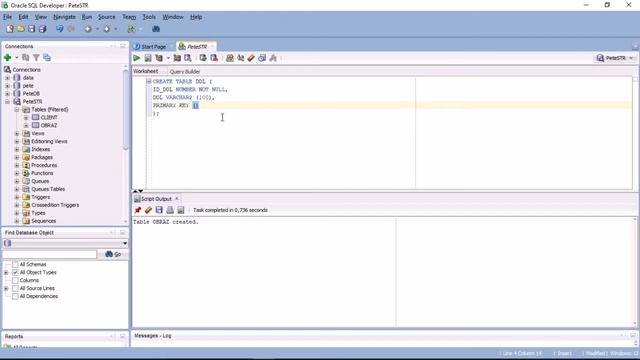The image size is (640, 360).
Task: Open the Source menu
Action: click(107, 17)
